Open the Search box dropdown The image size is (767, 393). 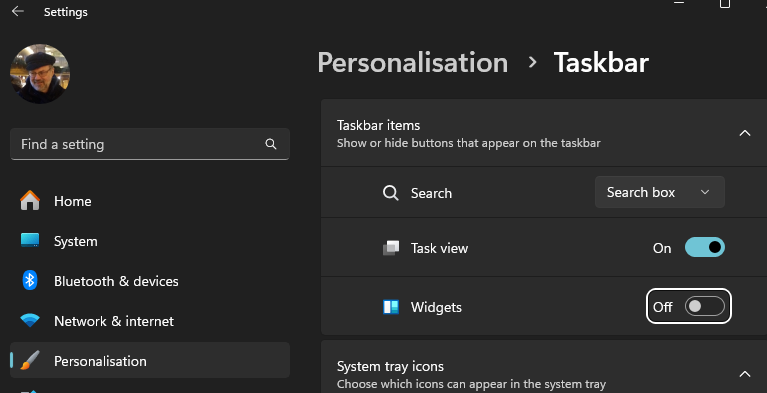(x=659, y=192)
